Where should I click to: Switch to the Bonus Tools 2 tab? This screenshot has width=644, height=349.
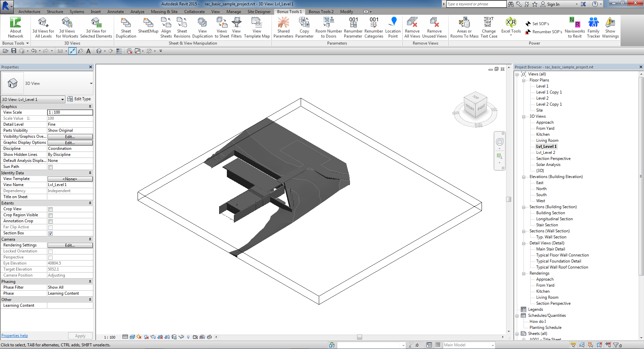click(321, 12)
